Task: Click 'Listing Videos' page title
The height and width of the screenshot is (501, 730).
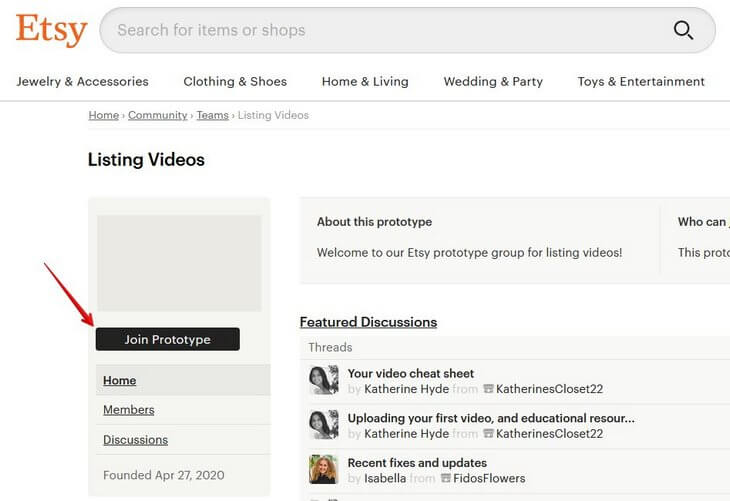Action: pos(146,160)
